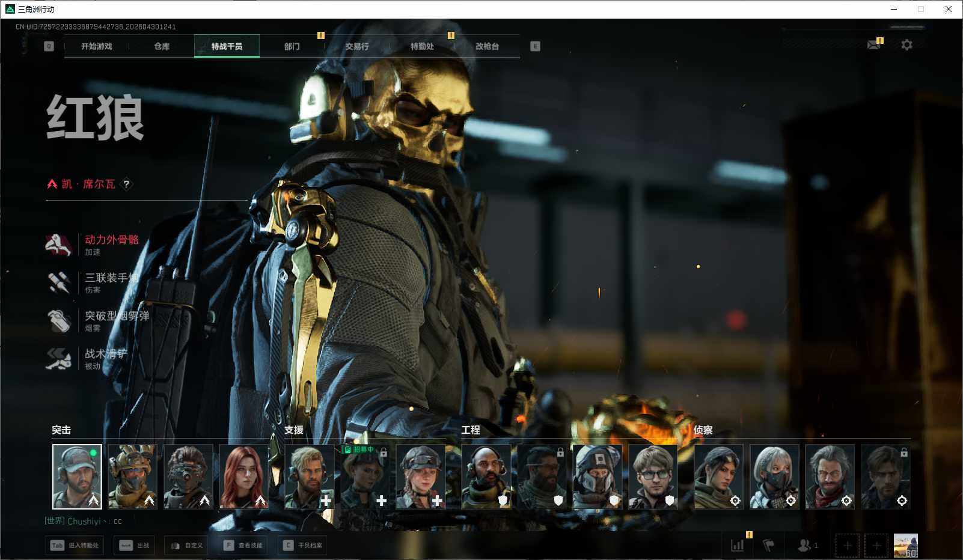963x560 pixels.
Task: Open the 部门 tab
Action: [292, 46]
